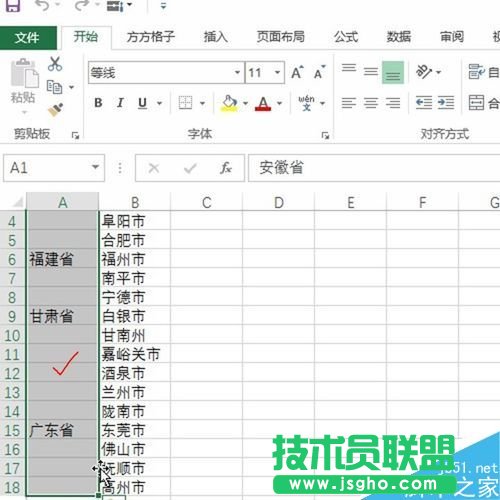The image size is (500, 500).
Task: Open the 公式 tab
Action: [346, 37]
